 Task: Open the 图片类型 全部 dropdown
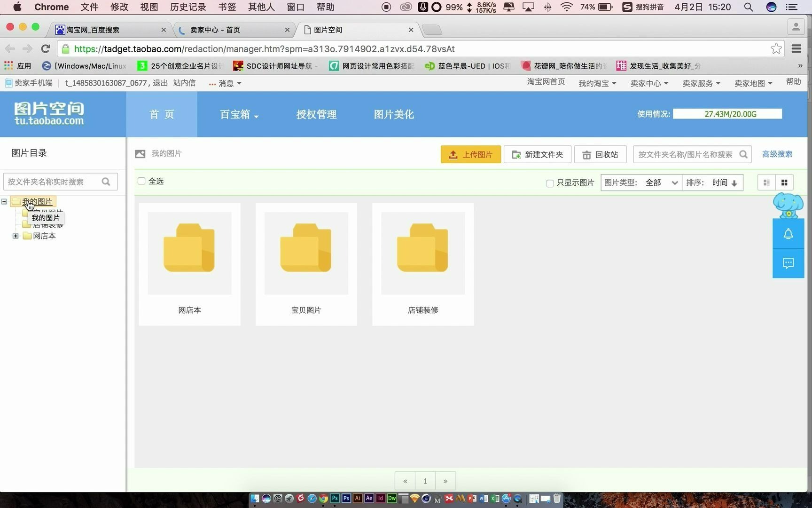point(641,183)
